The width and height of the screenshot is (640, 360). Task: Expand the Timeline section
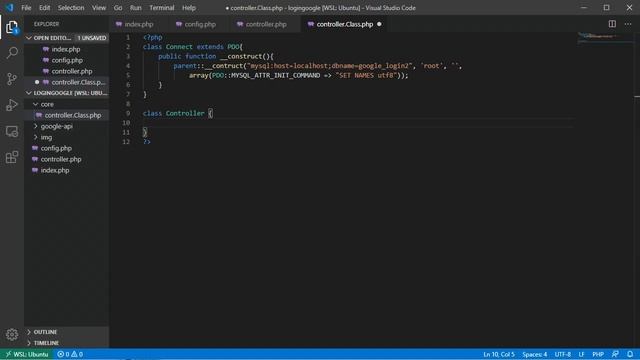click(x=67, y=343)
